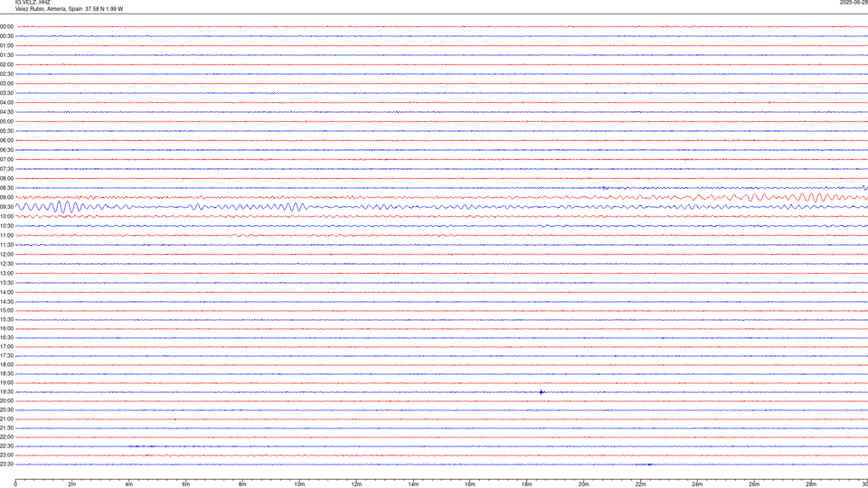
Task: Select the 05:00 trace time label
Action: pyautogui.click(x=6, y=121)
